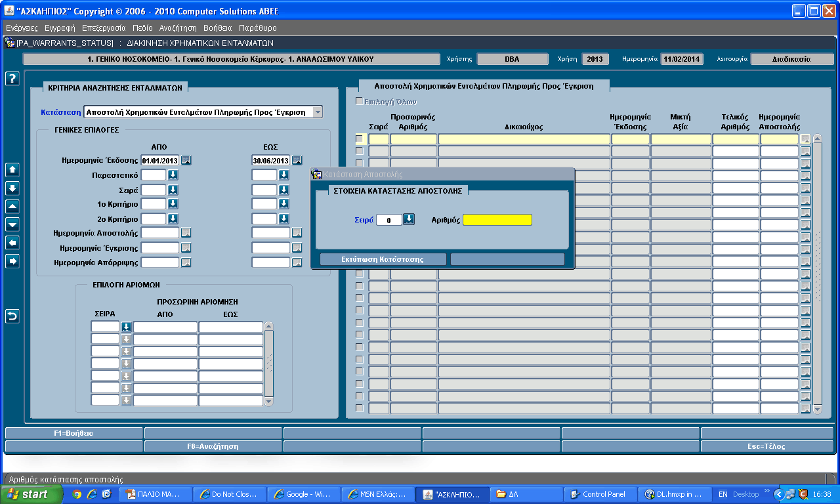Screen dimensions: 840x504
Task: Click the yellow Αριθμός input field
Action: 497,220
